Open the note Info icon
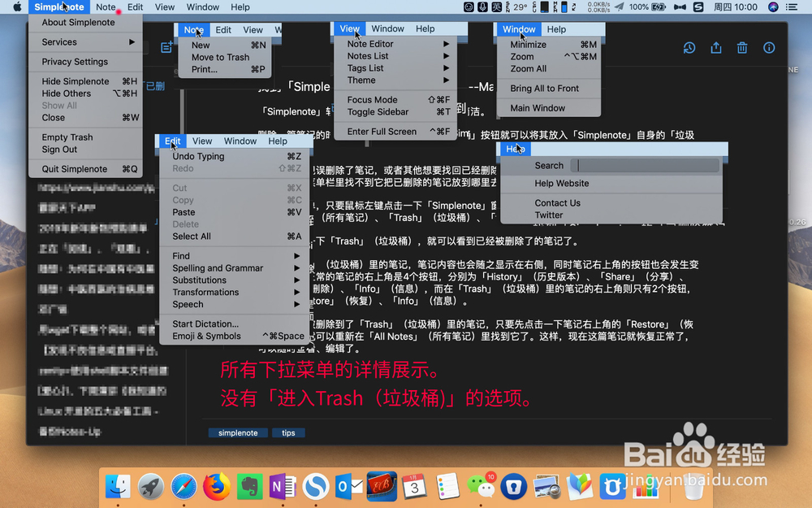 click(x=769, y=48)
